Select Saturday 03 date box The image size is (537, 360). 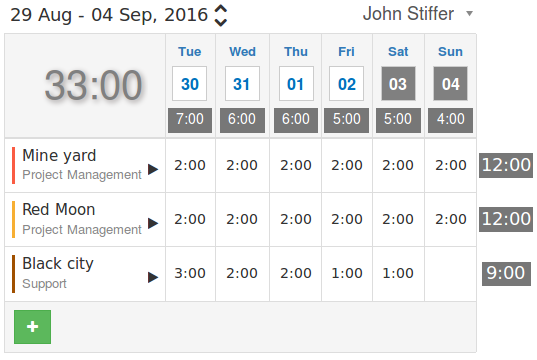(x=398, y=84)
